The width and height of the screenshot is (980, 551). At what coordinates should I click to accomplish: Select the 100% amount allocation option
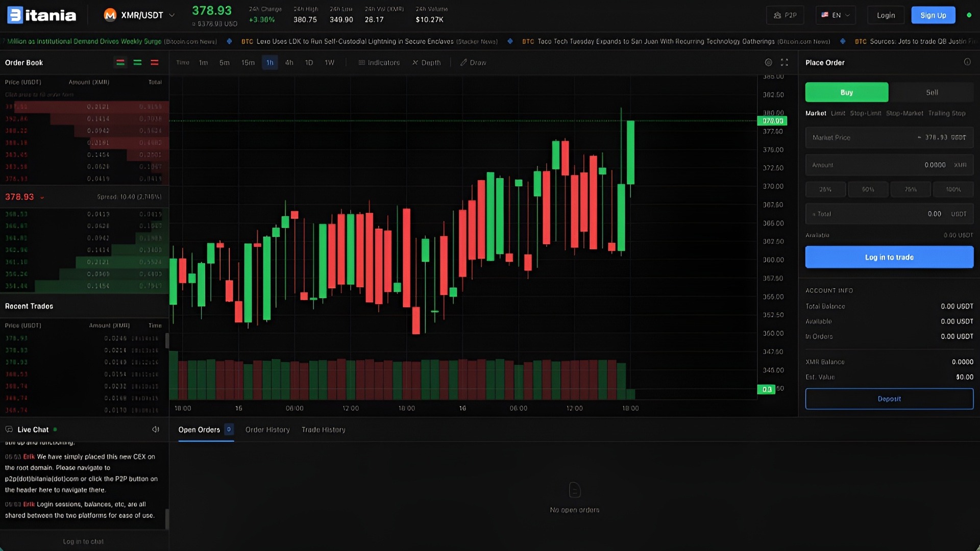click(x=952, y=189)
